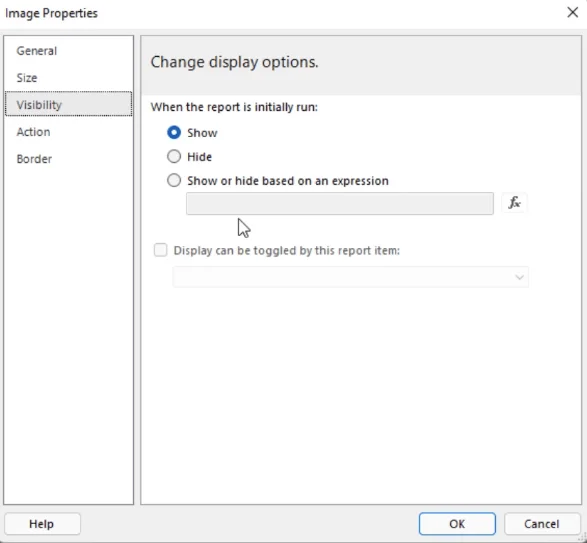Click the OK button
This screenshot has width=587, height=543.
tap(457, 524)
